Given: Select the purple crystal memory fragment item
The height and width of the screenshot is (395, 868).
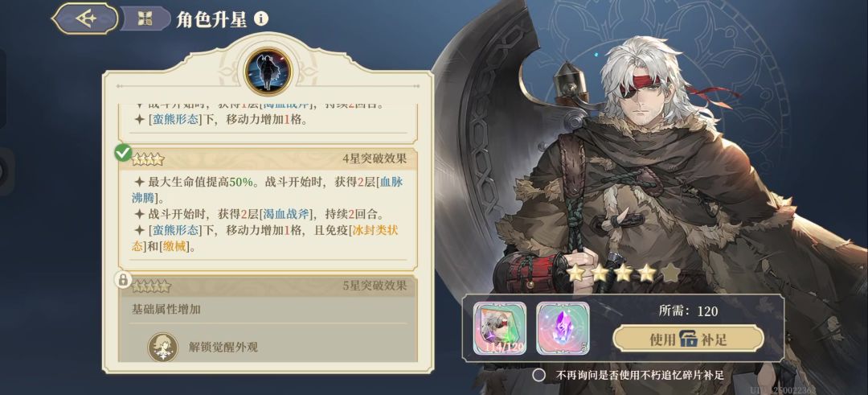Looking at the screenshot, I should (x=563, y=328).
